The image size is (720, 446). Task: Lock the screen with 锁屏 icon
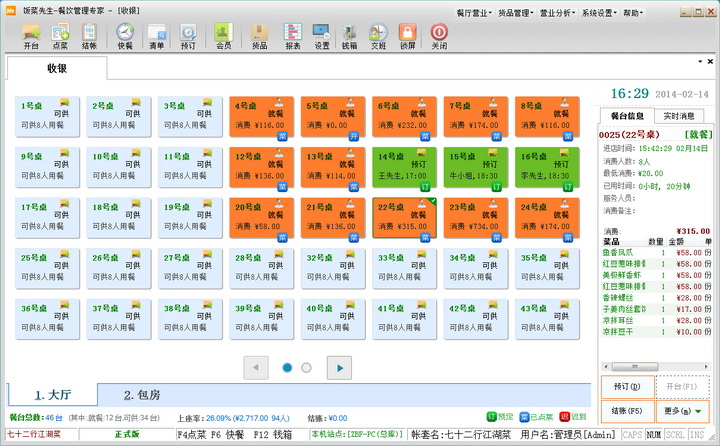[x=407, y=36]
